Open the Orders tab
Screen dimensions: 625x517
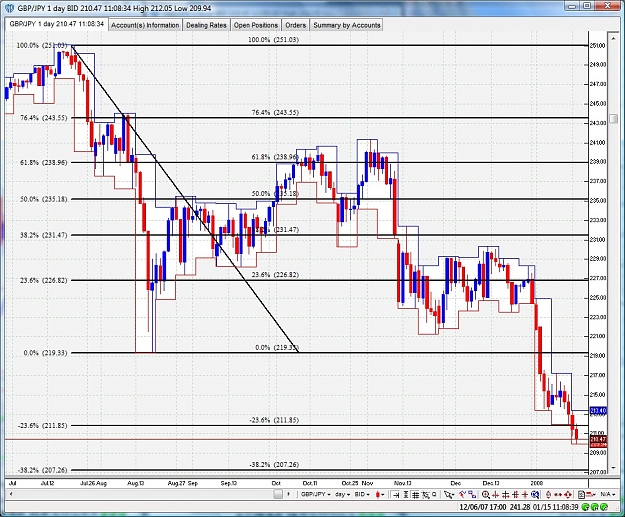click(x=295, y=25)
